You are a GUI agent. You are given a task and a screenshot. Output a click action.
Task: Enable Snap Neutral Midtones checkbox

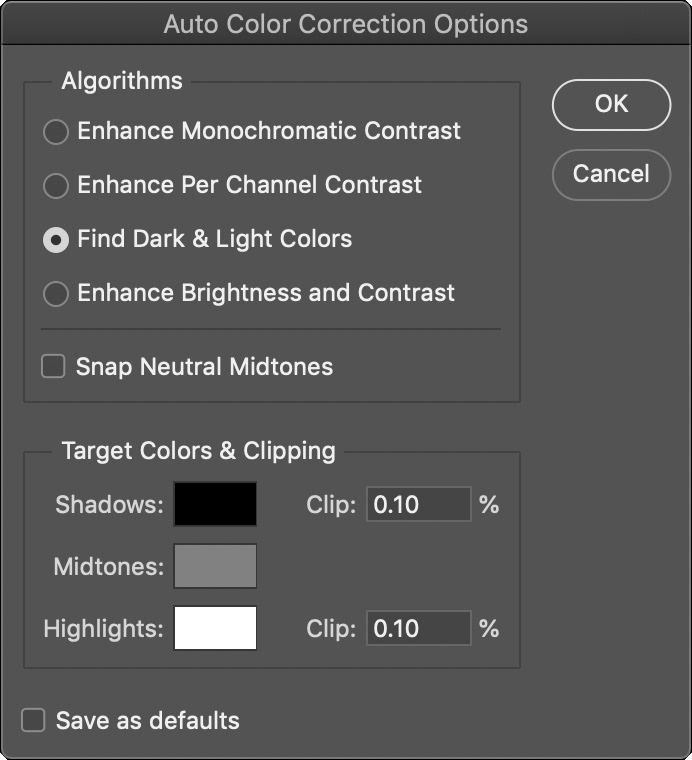point(53,367)
